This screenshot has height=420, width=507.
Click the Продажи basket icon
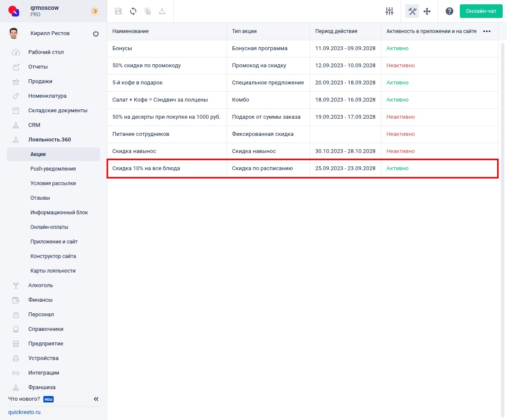pos(15,81)
